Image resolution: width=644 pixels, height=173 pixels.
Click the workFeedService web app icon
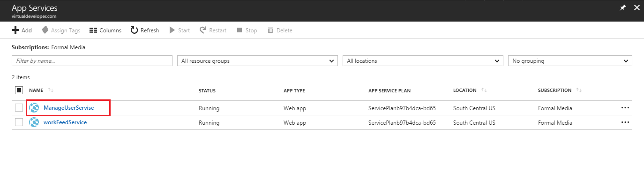click(x=34, y=122)
